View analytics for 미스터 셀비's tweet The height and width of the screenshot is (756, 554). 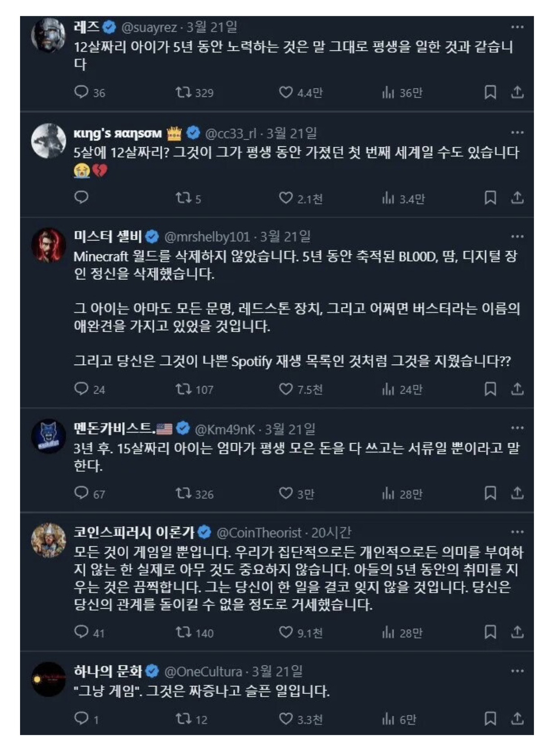388,389
